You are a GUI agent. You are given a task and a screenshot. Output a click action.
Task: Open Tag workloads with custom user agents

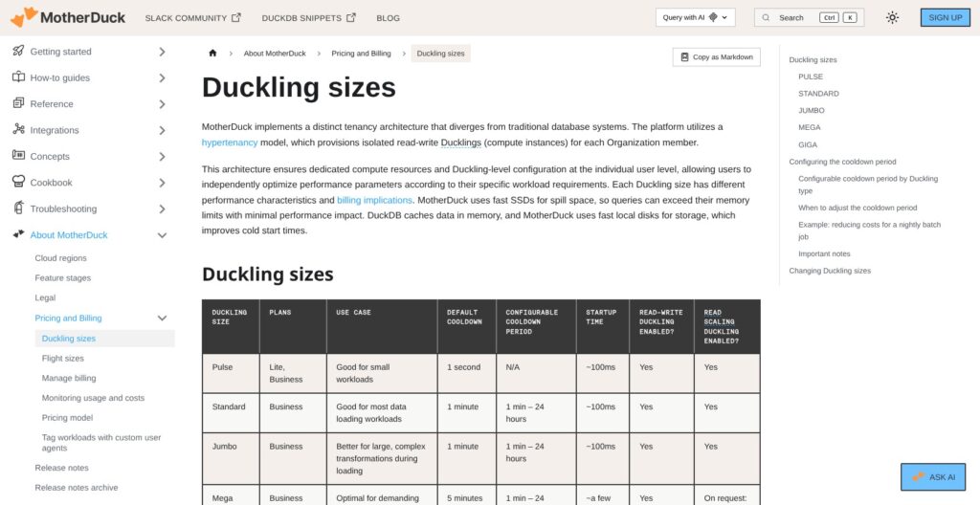tap(101, 443)
